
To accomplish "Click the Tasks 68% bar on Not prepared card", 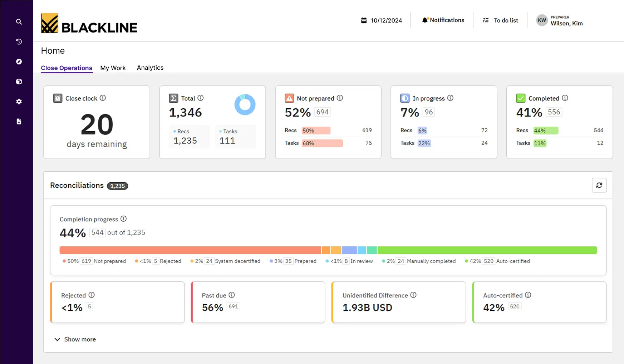I will [322, 143].
